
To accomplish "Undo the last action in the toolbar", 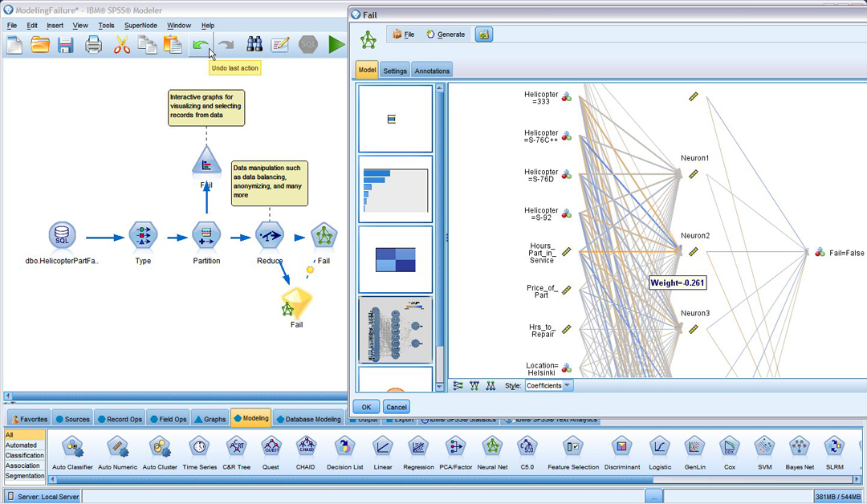I will [200, 45].
